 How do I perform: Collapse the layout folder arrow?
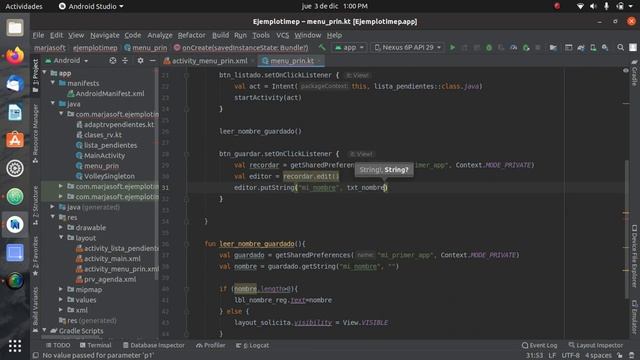click(x=61, y=238)
